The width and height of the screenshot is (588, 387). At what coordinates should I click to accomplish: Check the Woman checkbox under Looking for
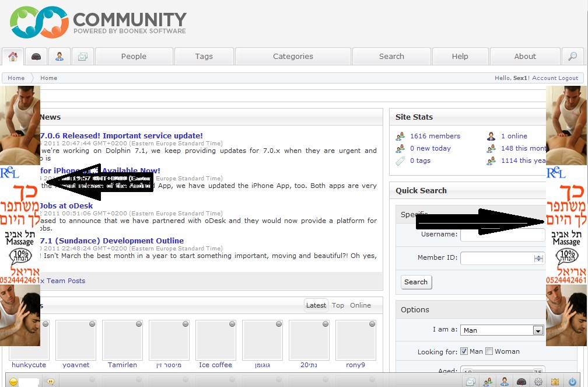pyautogui.click(x=489, y=351)
